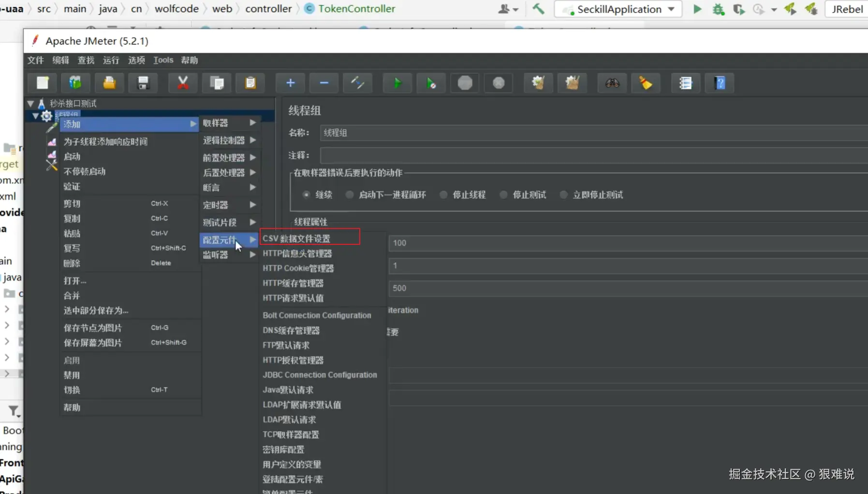Expand the 后置处理器 submenu

229,173
